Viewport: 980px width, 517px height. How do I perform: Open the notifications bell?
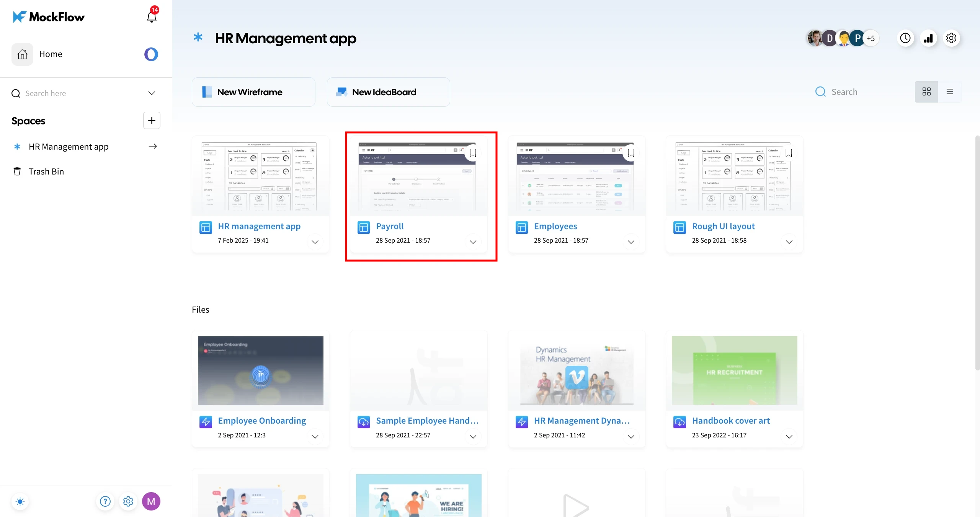pos(152,17)
